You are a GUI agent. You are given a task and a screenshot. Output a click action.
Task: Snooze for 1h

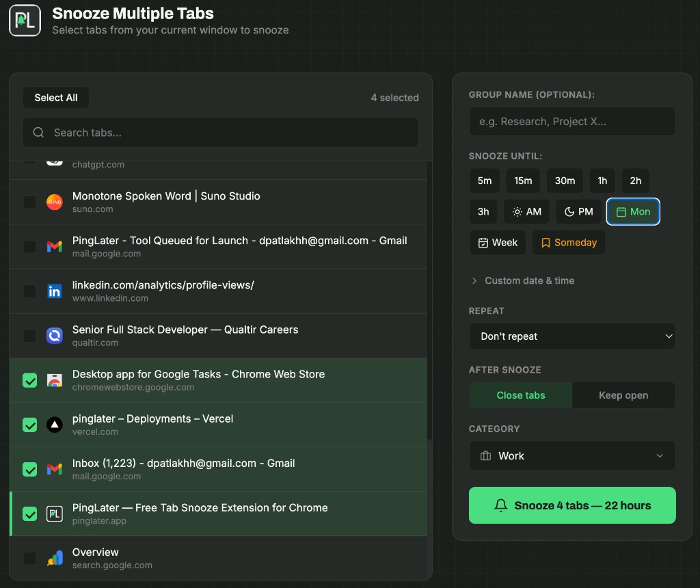click(x=602, y=181)
